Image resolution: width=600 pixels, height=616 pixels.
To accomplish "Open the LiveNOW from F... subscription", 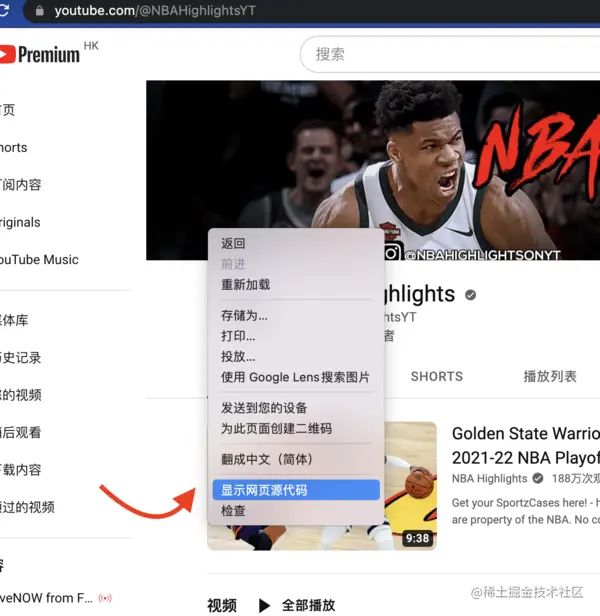I will pos(46,598).
